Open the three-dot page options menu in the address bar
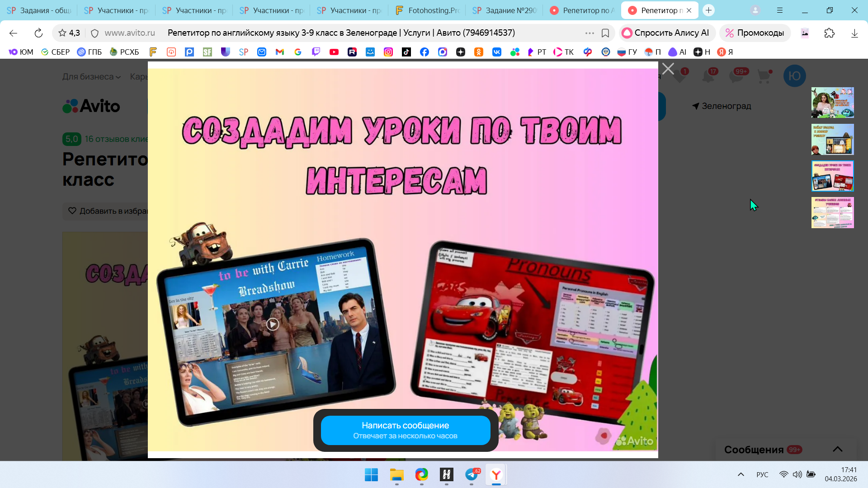The image size is (868, 488). pos(589,33)
